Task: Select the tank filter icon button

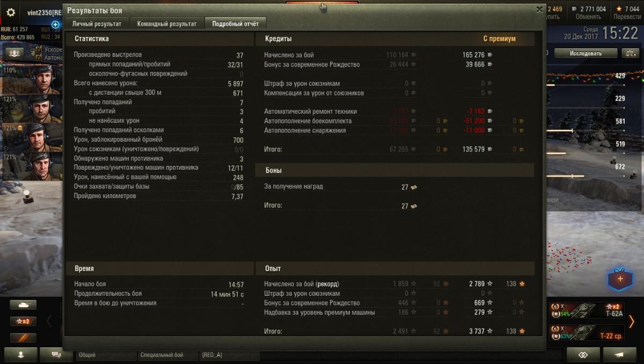Action: [23, 305]
